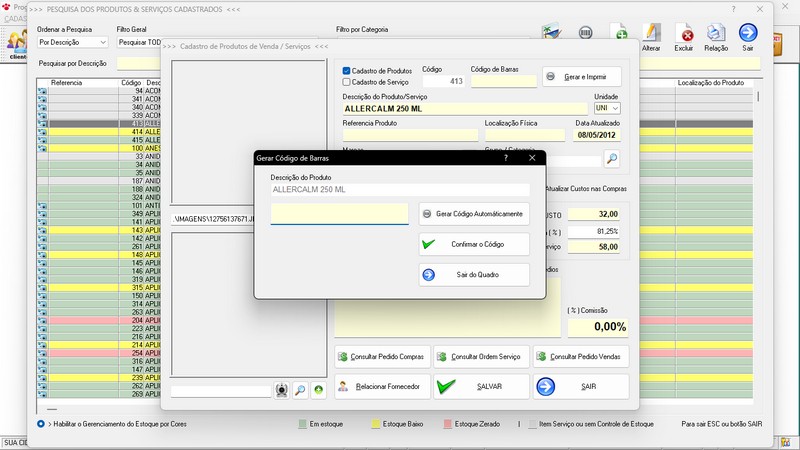Select the list row with code 415
Image resolution: width=800 pixels, height=450 pixels.
[x=98, y=140]
